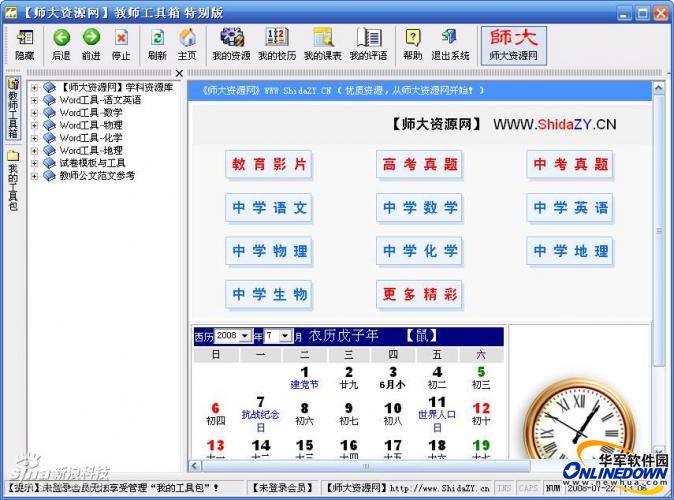674x500 pixels.
Task: Select July 7 抗战纪念日 date
Action: coord(260,414)
